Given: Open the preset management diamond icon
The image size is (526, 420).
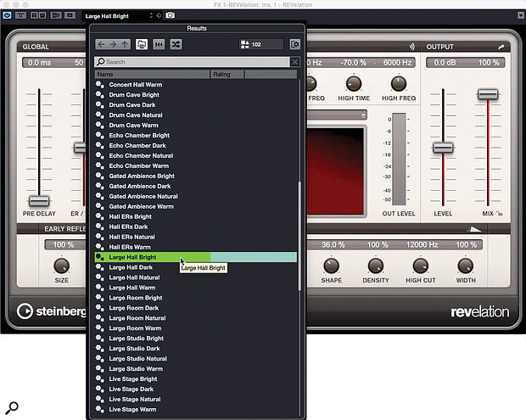Looking at the screenshot, I should 159,16.
